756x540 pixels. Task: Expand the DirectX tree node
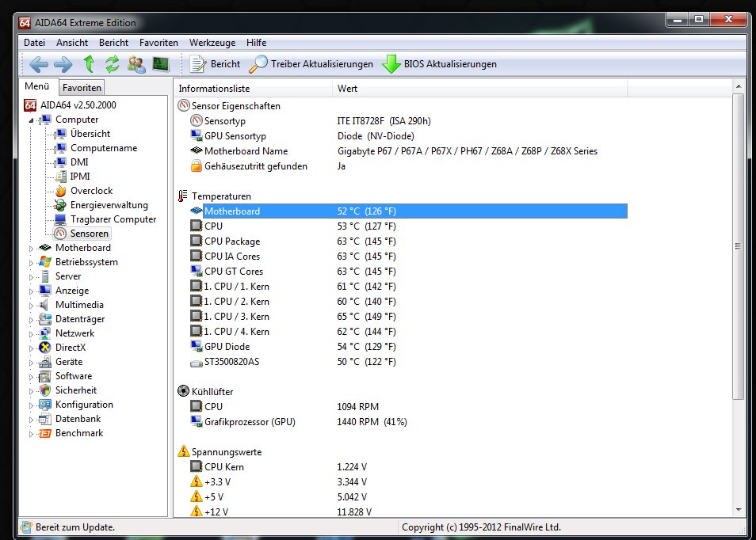(x=31, y=348)
